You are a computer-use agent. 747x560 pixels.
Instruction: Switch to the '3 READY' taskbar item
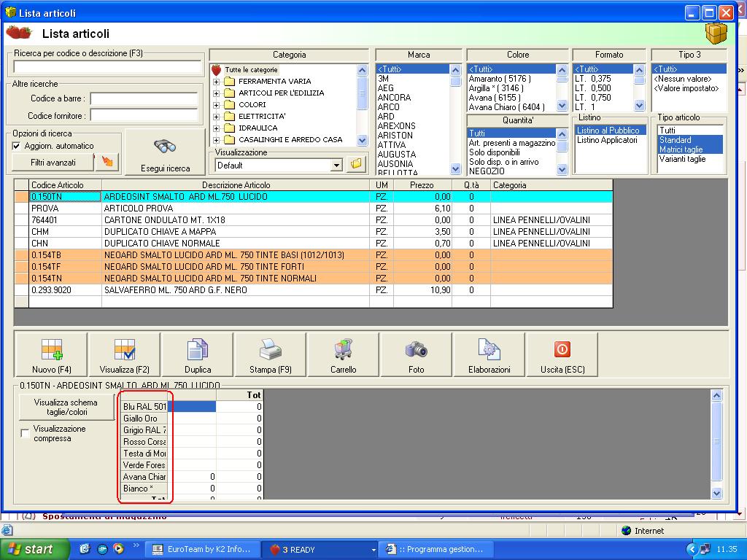pos(320,550)
